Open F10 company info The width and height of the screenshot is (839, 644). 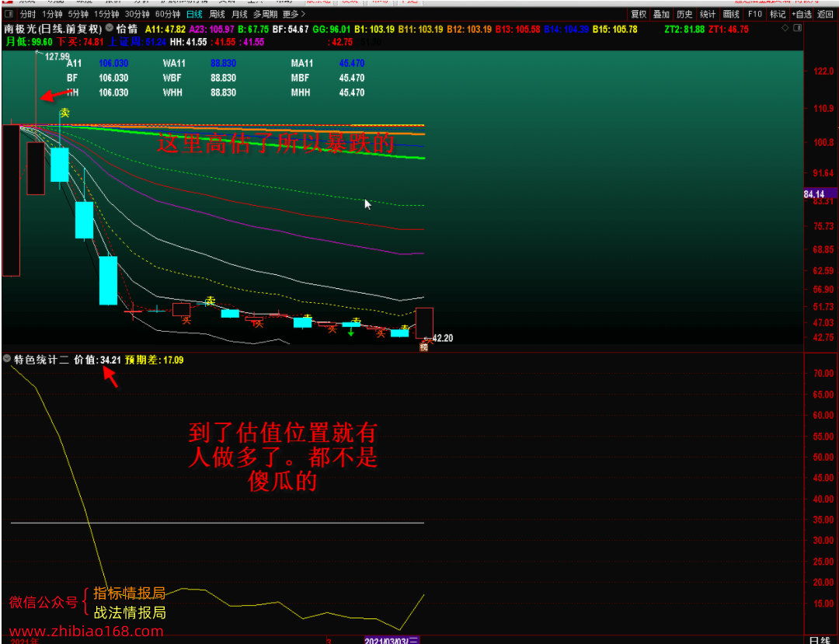coord(755,15)
